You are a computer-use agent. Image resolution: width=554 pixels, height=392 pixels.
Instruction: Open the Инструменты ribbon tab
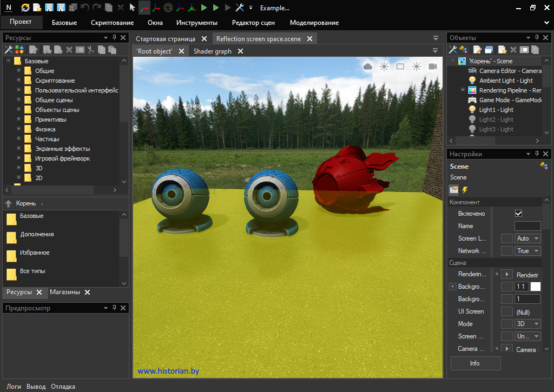click(197, 23)
